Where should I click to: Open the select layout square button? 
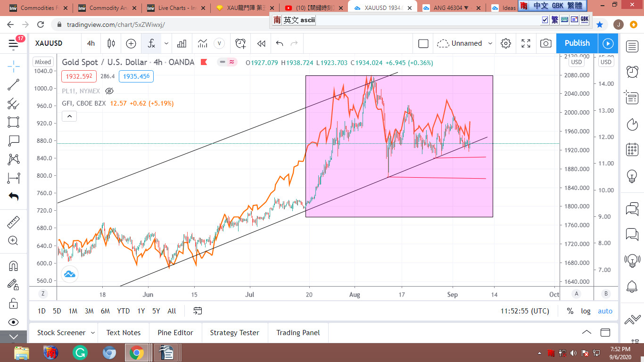click(423, 43)
